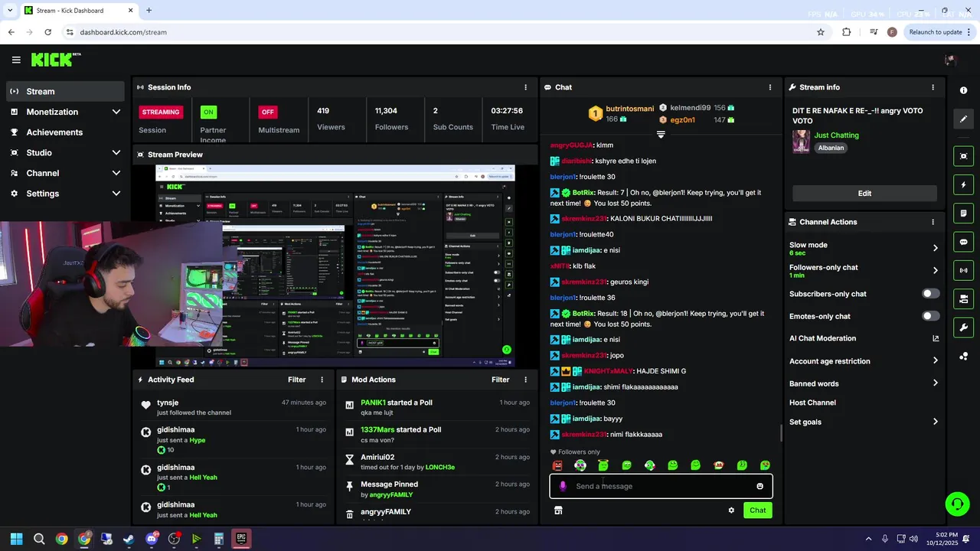The image size is (980, 551).
Task: Expand the Channel sidebar section
Action: [x=116, y=173]
